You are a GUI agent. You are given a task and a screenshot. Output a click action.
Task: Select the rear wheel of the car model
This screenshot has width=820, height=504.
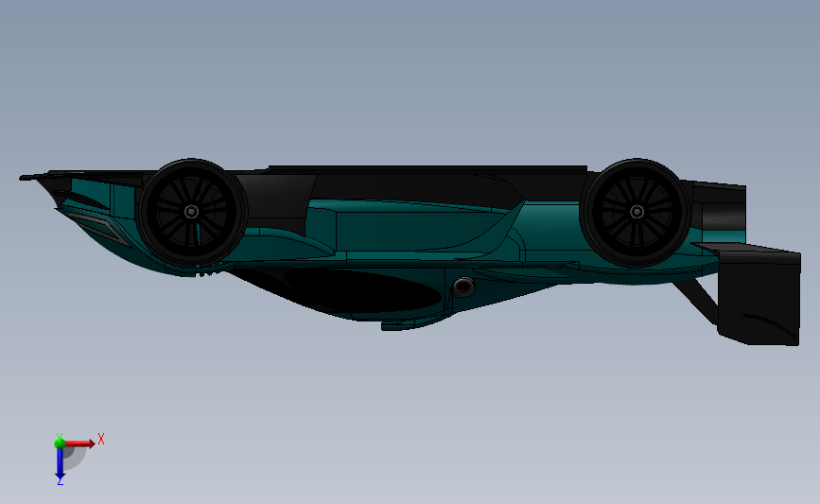637,212
